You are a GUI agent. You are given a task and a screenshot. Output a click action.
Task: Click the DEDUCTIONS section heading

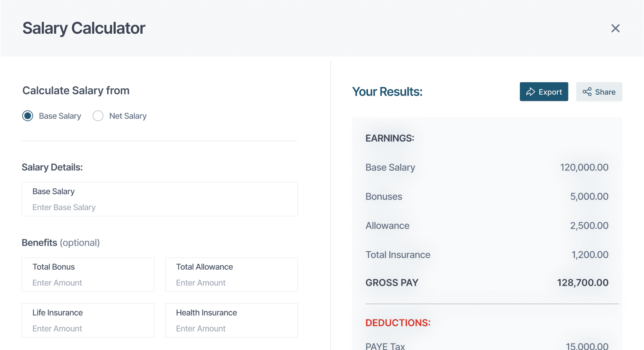click(x=398, y=323)
